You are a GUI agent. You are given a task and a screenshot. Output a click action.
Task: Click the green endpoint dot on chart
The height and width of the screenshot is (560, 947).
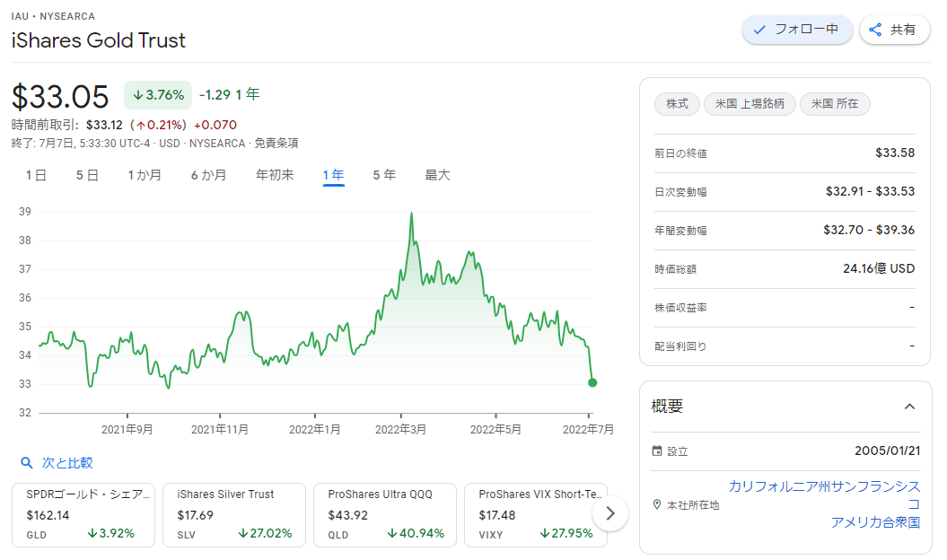click(592, 382)
